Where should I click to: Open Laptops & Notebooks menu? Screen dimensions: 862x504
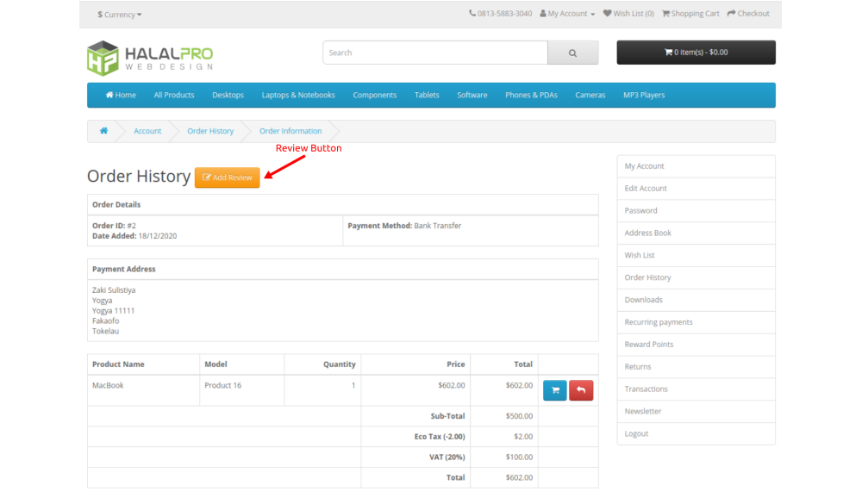(x=298, y=95)
